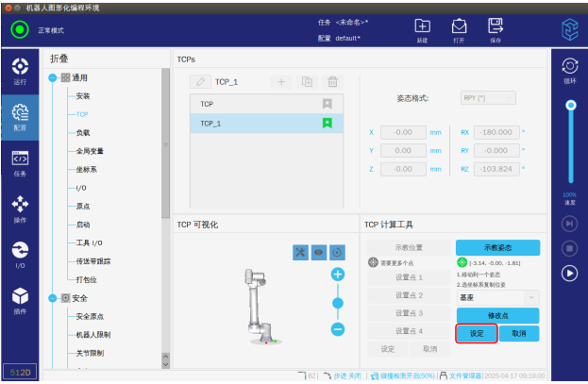Click the tools icon in TCP visualization
The image size is (588, 384).
click(x=300, y=252)
